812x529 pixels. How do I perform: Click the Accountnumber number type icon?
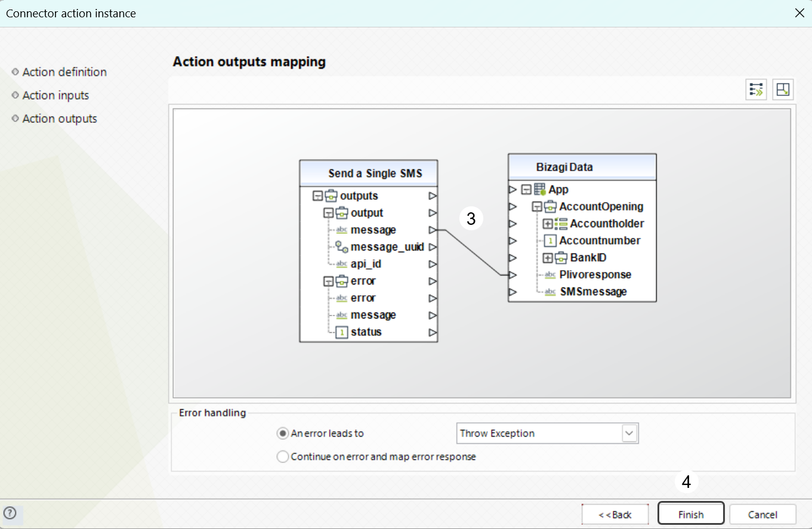tap(550, 241)
